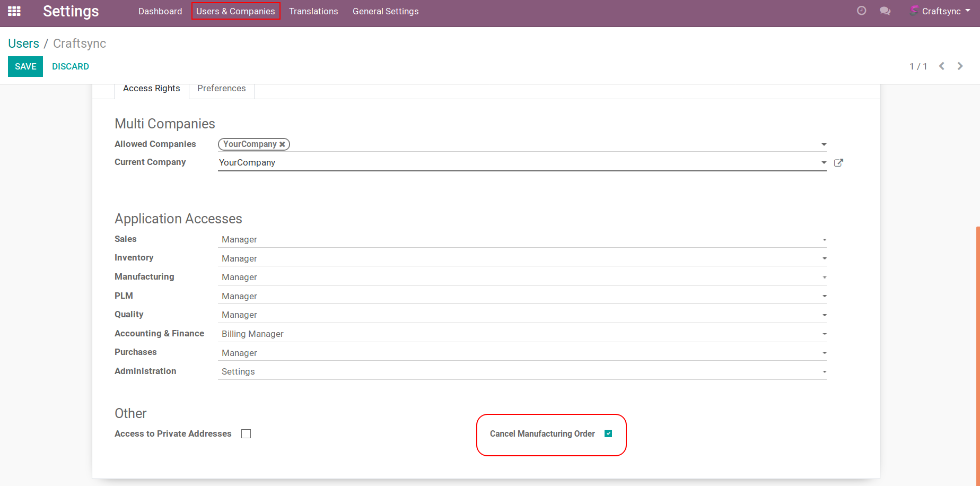This screenshot has height=486, width=980.
Task: Remove YourCompany tag from Allowed Companies
Action: point(283,144)
